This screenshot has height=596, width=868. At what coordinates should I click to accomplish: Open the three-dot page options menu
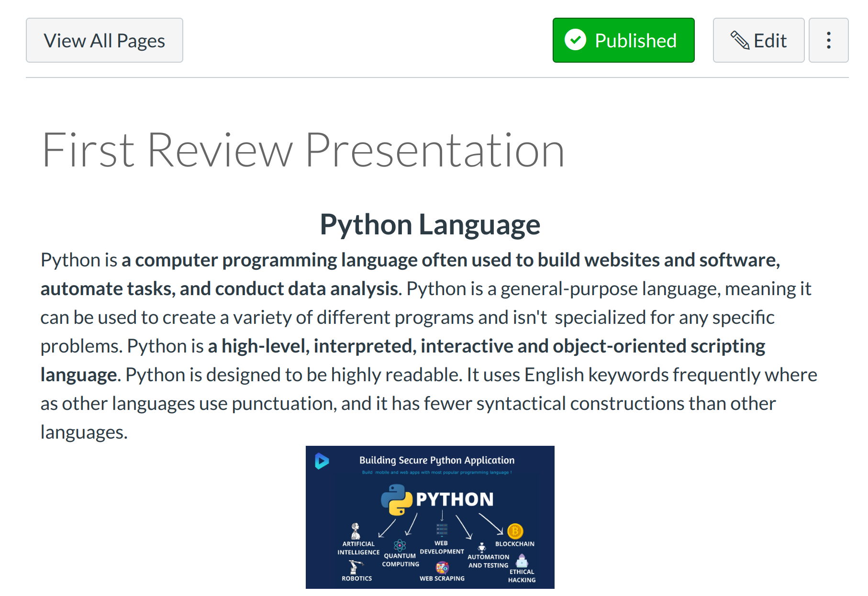click(828, 41)
